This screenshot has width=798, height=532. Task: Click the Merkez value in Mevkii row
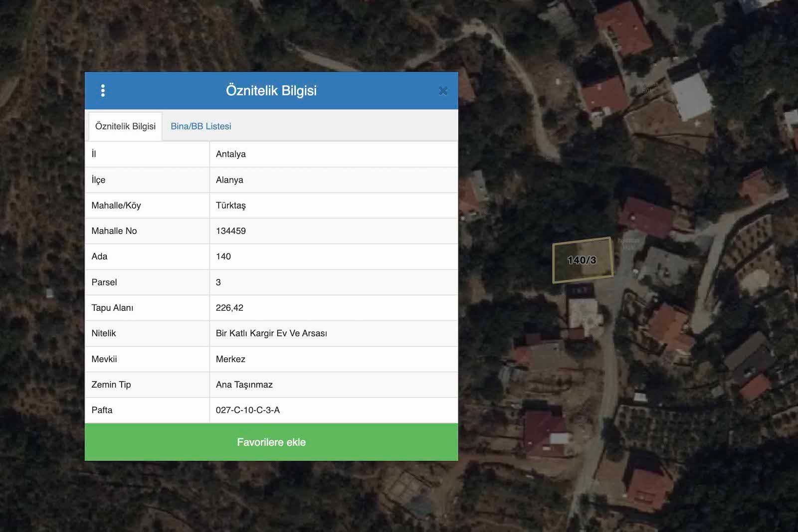point(230,359)
